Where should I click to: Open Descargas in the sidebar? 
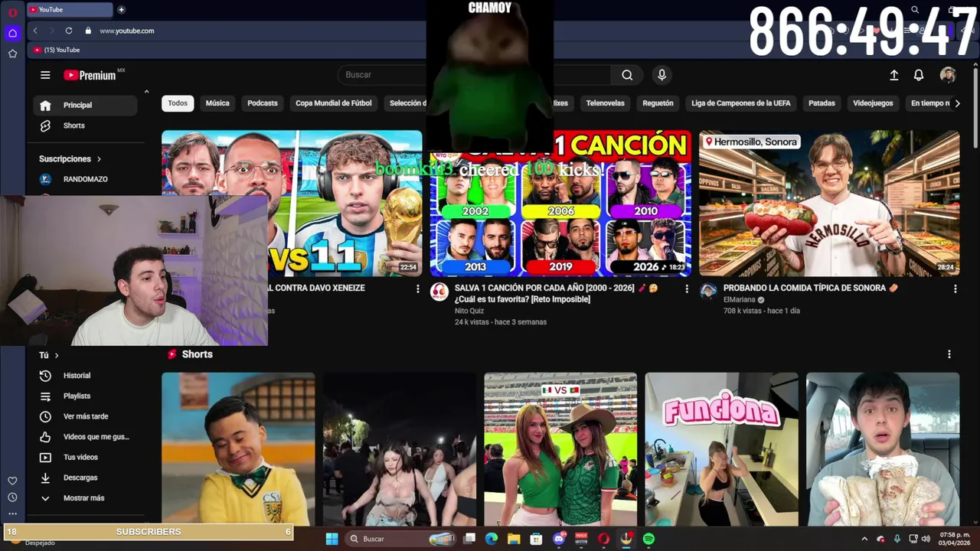click(85, 478)
